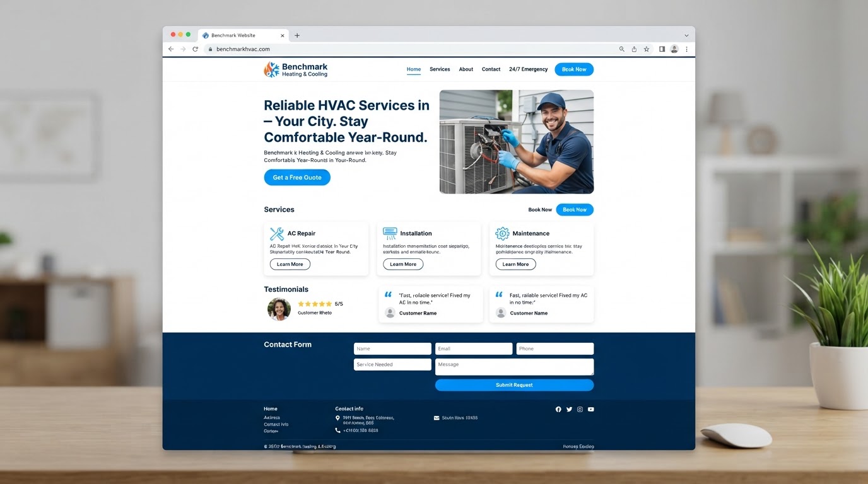Click the technician hero photo

tap(517, 142)
